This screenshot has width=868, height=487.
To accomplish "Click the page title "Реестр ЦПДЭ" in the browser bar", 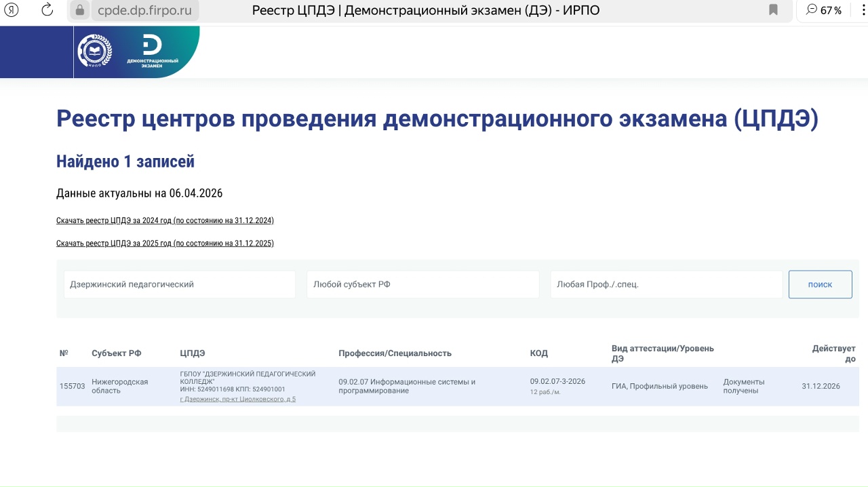I will click(x=425, y=10).
